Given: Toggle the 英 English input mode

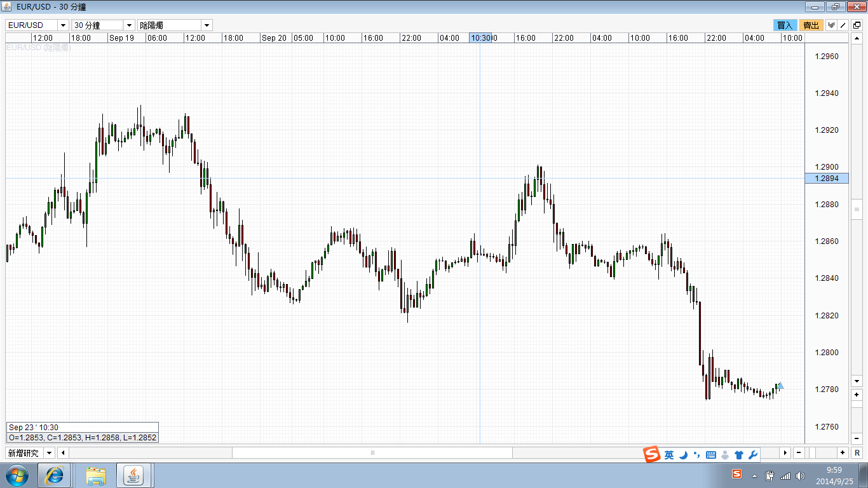Looking at the screenshot, I should click(669, 455).
